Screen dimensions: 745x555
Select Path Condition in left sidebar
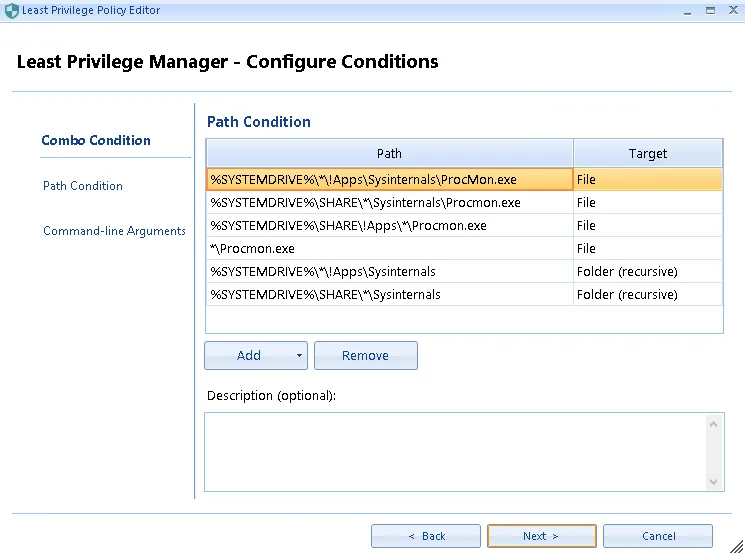pyautogui.click(x=83, y=186)
